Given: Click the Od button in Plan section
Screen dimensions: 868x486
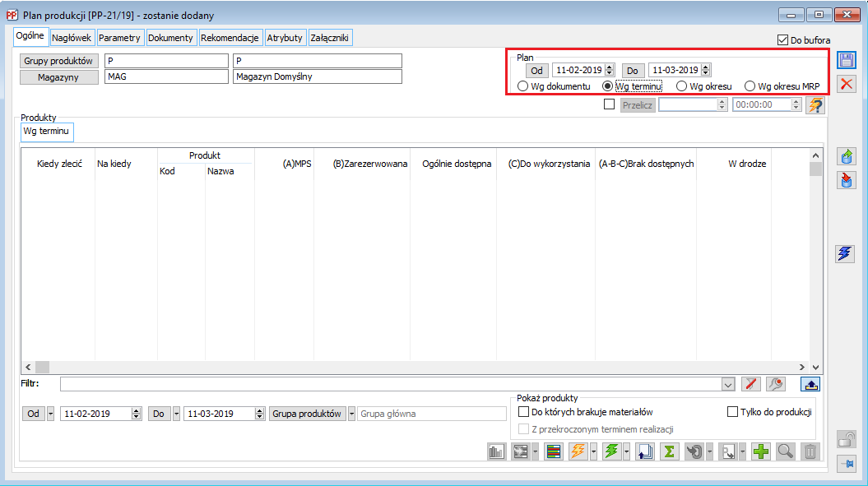Looking at the screenshot, I should click(x=537, y=70).
